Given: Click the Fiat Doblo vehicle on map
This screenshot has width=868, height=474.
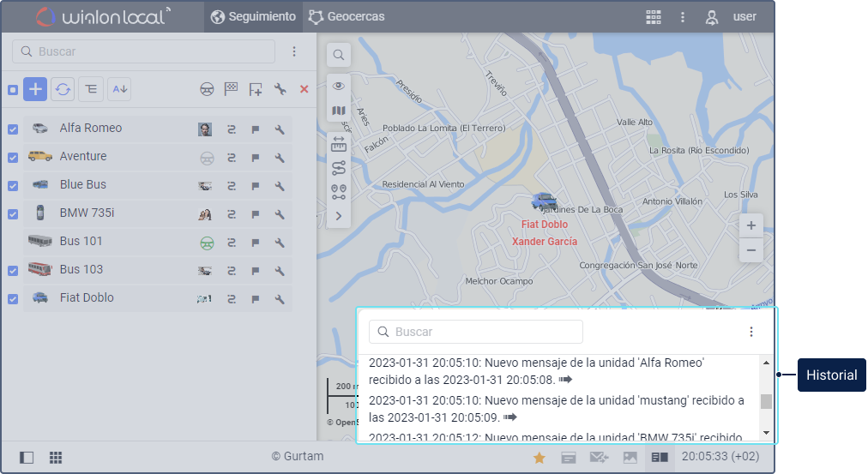Looking at the screenshot, I should pos(544,201).
